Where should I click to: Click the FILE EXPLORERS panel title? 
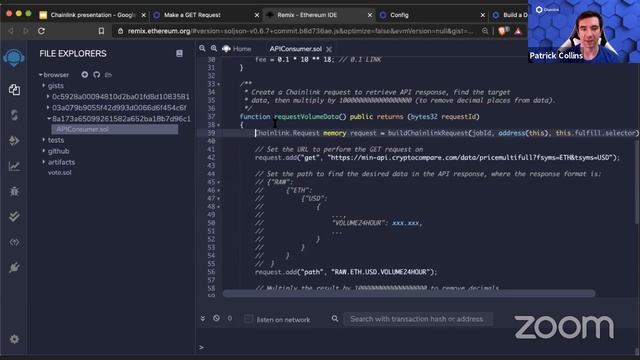tap(73, 53)
